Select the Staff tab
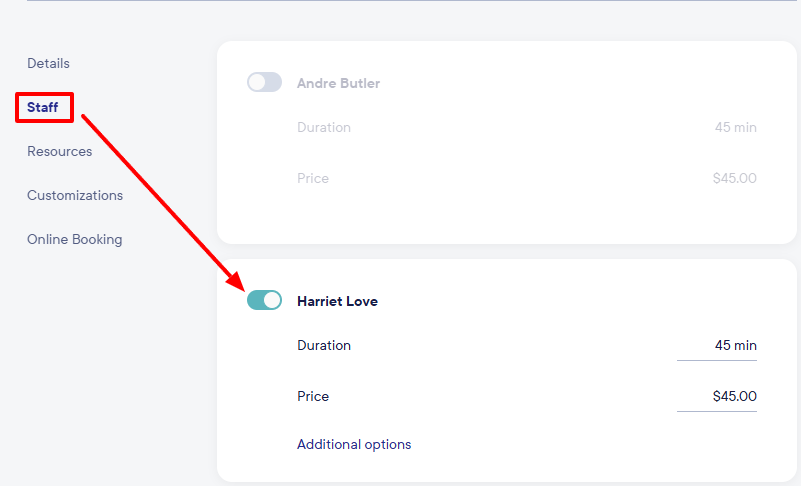This screenshot has width=801, height=486. click(43, 107)
